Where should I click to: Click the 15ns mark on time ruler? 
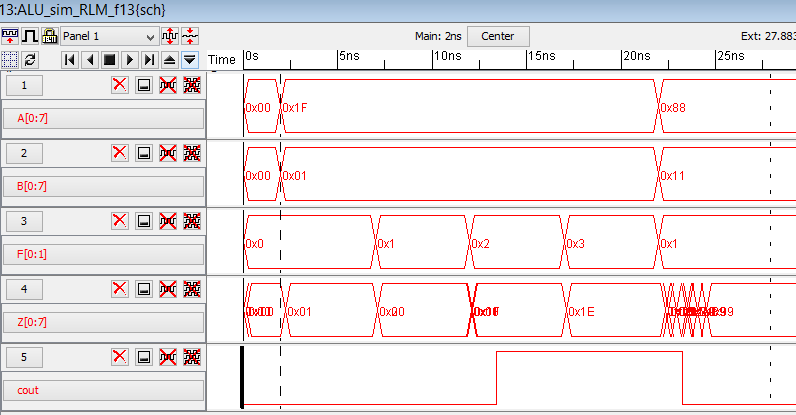tap(542, 56)
